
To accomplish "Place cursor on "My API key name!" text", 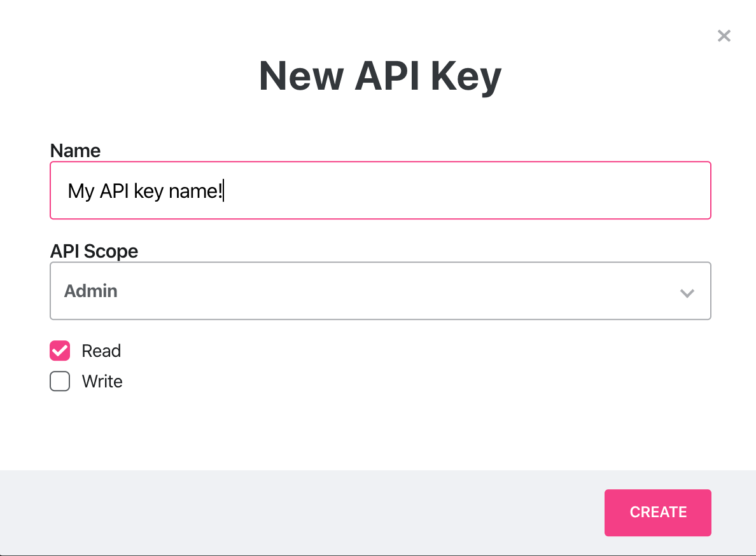I will click(145, 191).
